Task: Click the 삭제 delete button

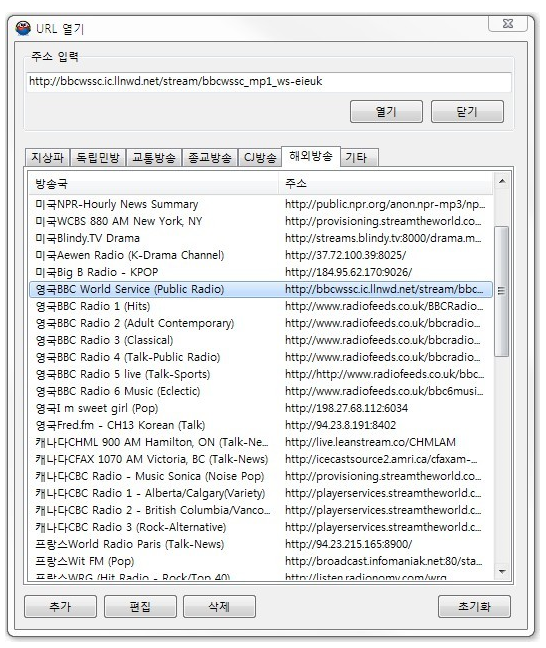Action: pyautogui.click(x=219, y=606)
